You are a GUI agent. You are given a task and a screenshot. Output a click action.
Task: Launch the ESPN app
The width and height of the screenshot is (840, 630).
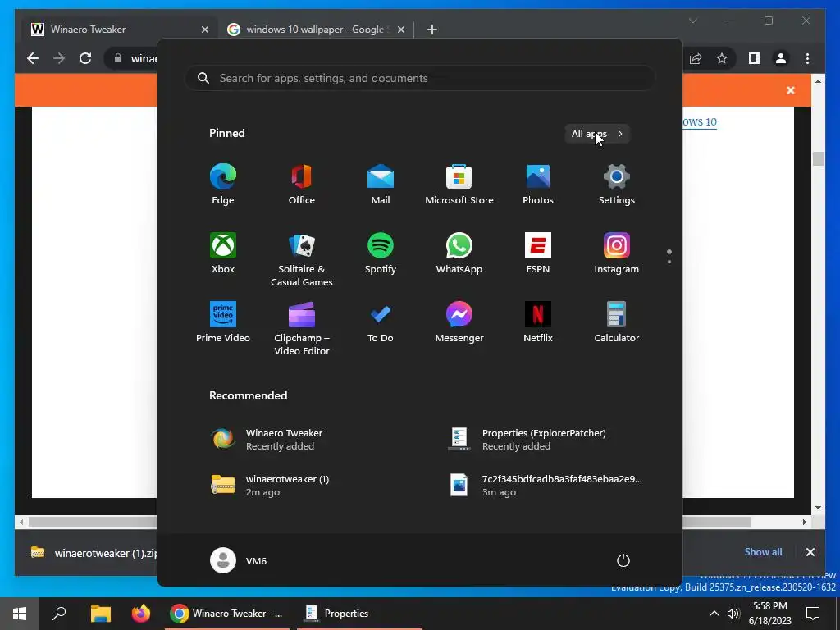pyautogui.click(x=538, y=254)
